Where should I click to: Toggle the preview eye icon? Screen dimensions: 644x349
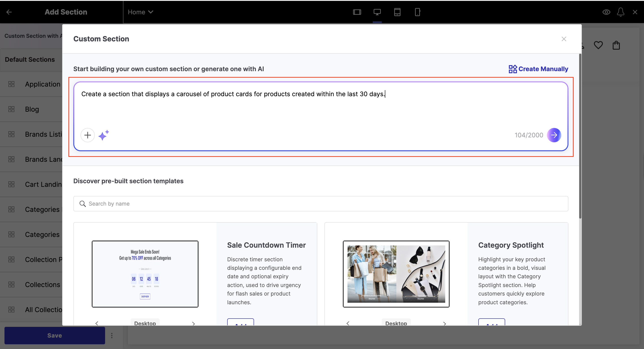(606, 12)
